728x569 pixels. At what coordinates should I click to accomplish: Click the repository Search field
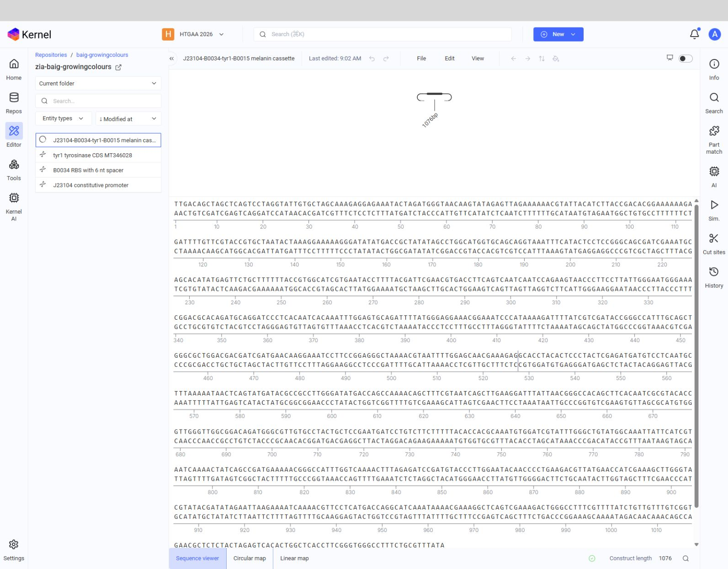click(x=98, y=101)
